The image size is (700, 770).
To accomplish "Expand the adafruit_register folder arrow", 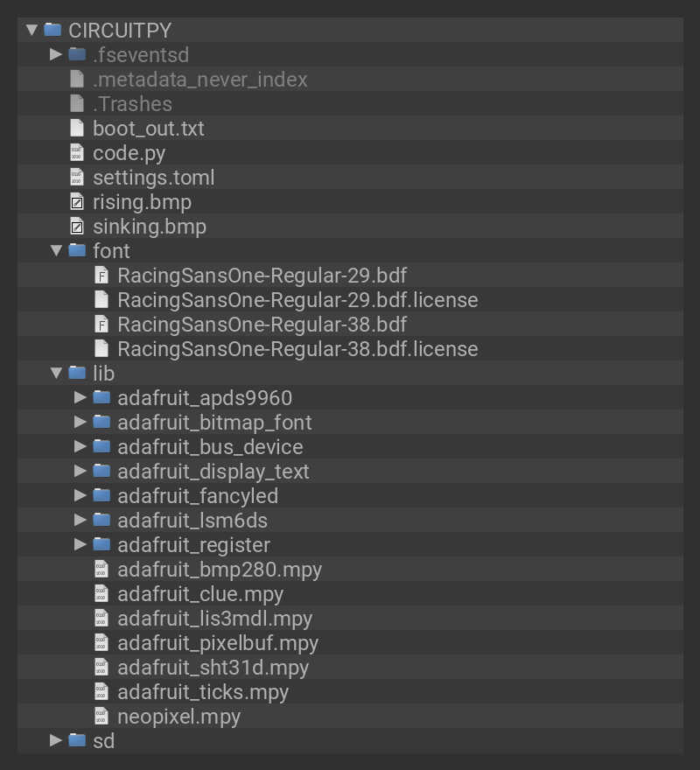I will [80, 544].
